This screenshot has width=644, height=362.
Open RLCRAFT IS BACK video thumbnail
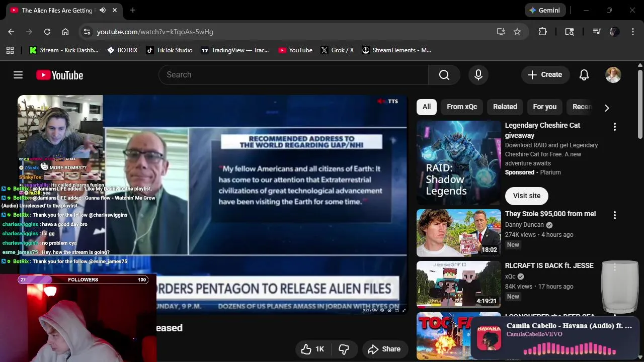[459, 285]
